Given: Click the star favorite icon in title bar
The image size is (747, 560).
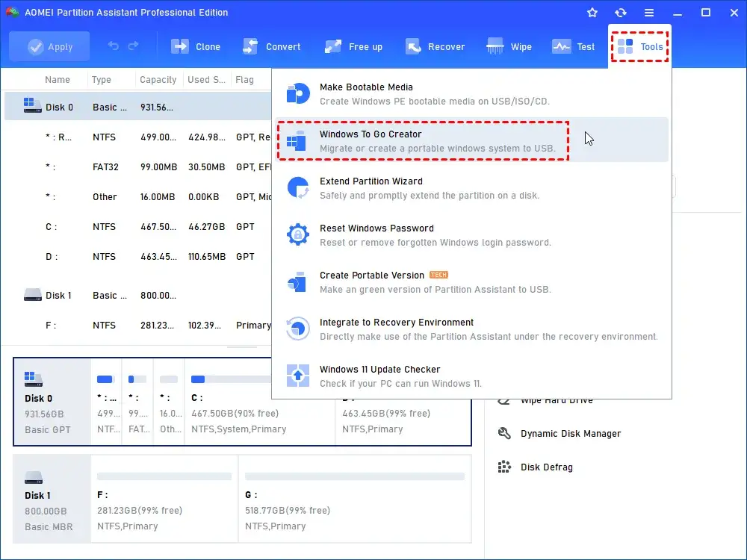Looking at the screenshot, I should (592, 13).
